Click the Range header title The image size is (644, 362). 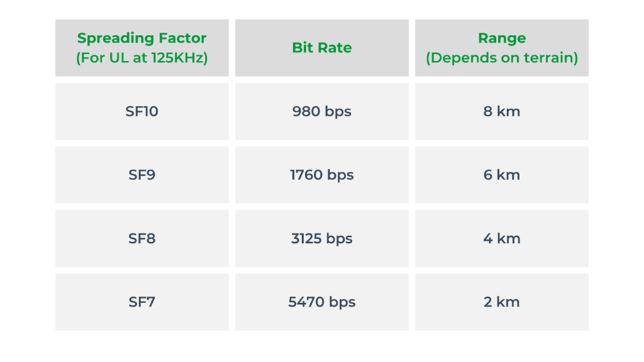point(501,38)
